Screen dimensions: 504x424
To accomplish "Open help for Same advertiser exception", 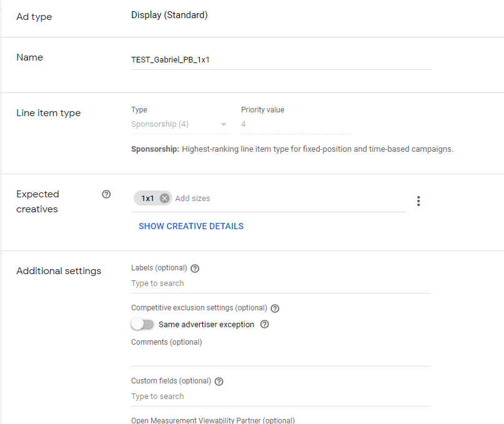I will pos(265,324).
